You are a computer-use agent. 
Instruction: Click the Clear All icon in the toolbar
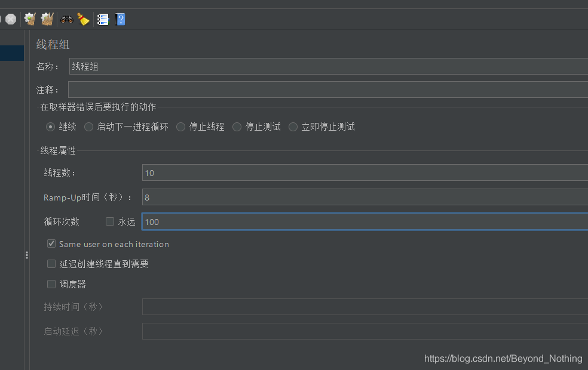(47, 19)
